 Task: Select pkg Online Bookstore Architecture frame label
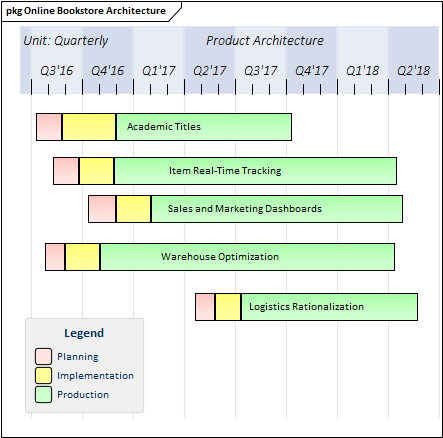point(86,11)
